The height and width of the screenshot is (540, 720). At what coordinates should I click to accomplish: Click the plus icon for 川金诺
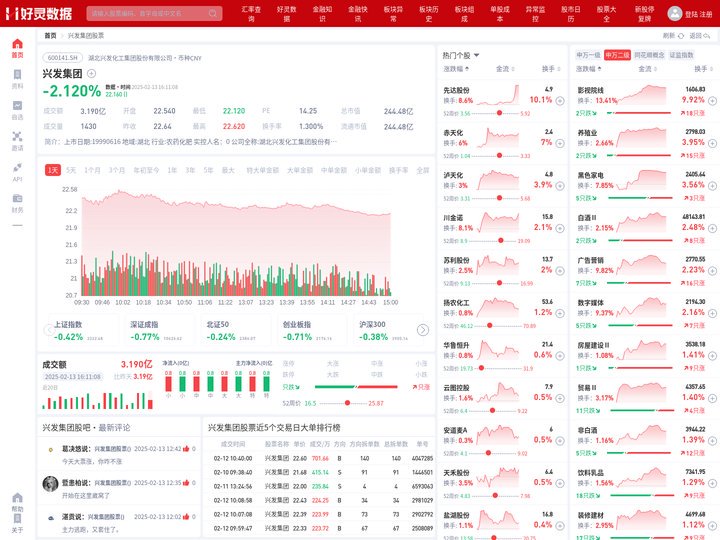[560, 228]
